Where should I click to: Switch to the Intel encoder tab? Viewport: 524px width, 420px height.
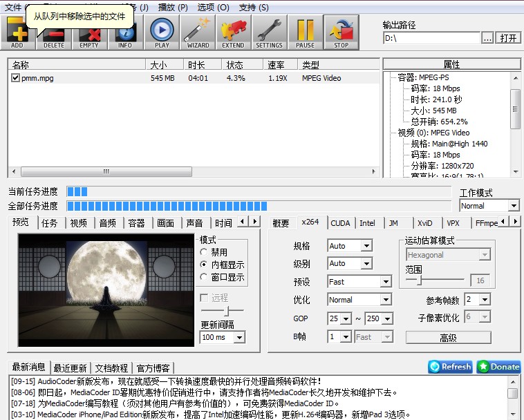(367, 223)
